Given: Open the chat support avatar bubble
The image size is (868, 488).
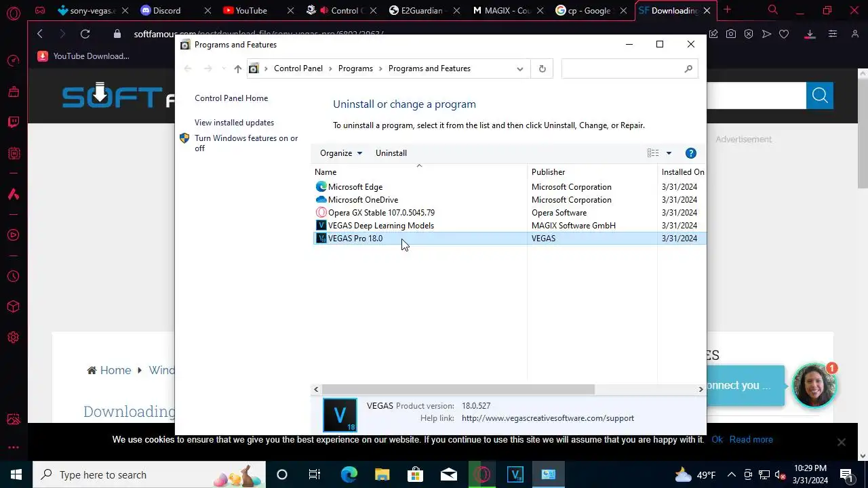Looking at the screenshot, I should (814, 386).
